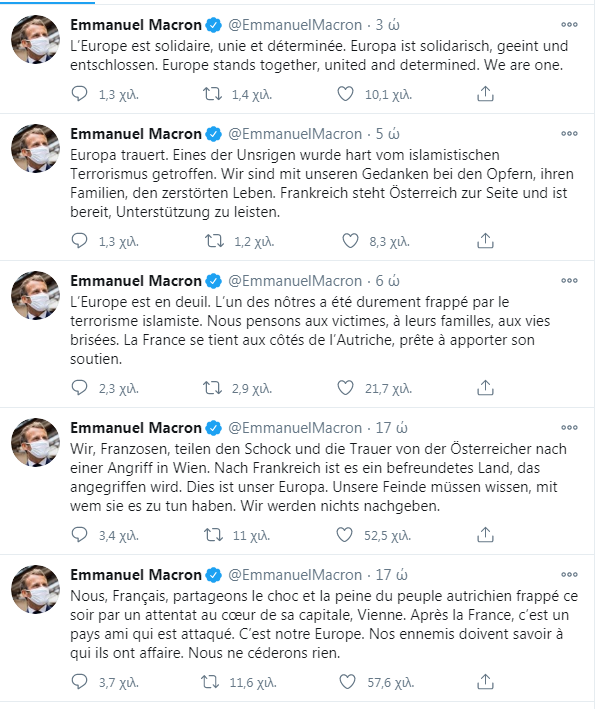The width and height of the screenshot is (599, 709).
Task: Like the tweet with 10,1 χιλ. likes
Action: pos(345,94)
